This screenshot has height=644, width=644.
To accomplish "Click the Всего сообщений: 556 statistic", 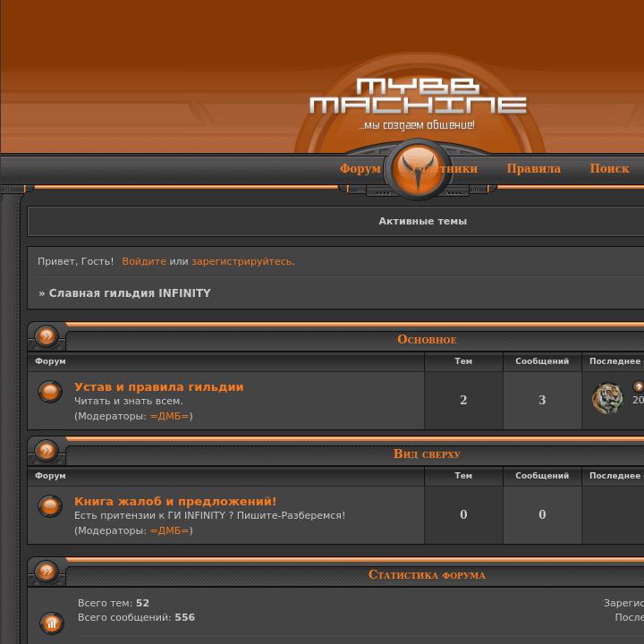I will pyautogui.click(x=136, y=617).
